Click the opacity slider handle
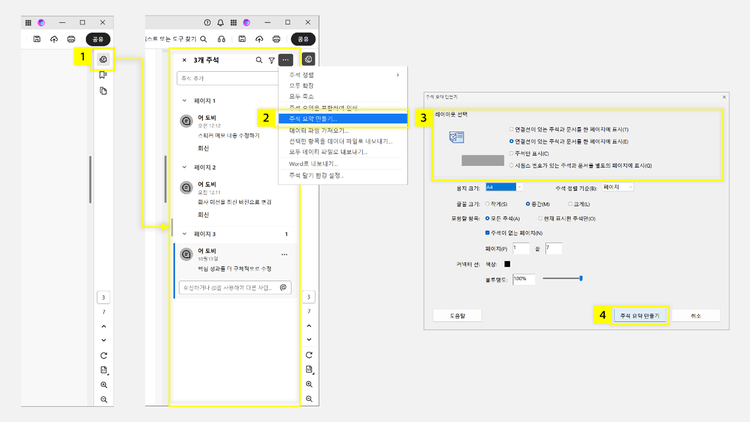 coord(581,278)
